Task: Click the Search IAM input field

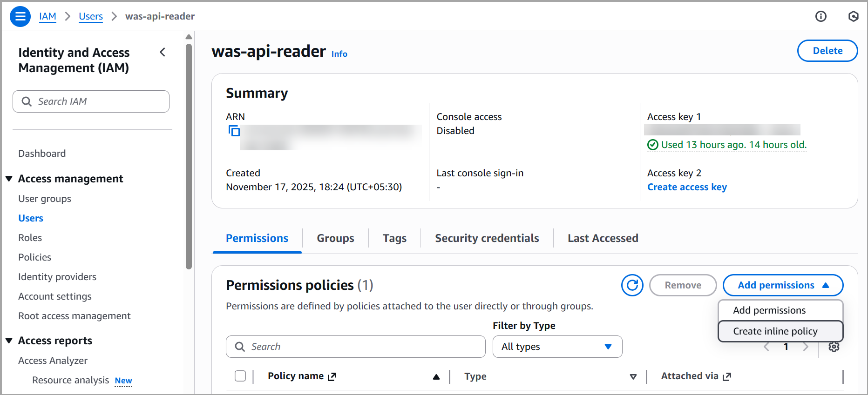Action: (x=91, y=101)
